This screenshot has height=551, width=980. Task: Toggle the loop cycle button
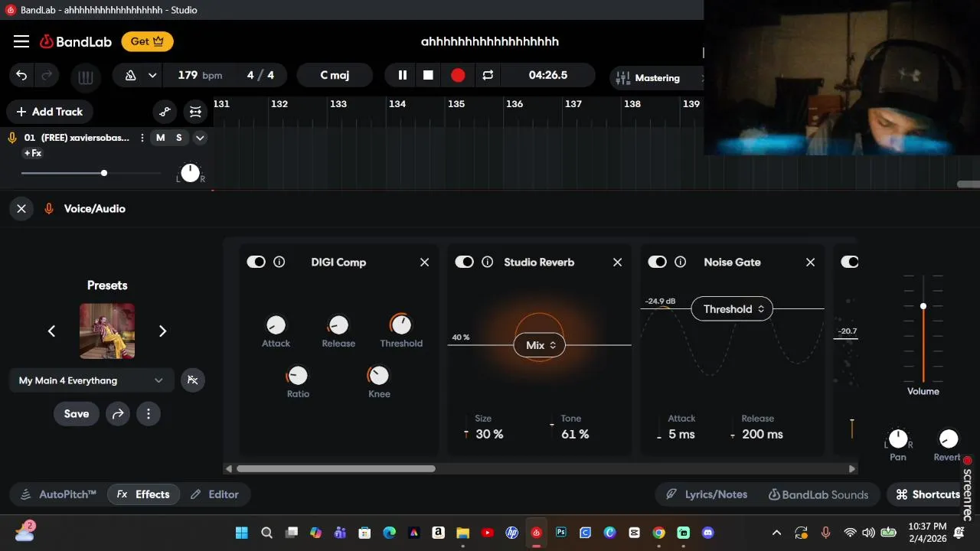[488, 75]
